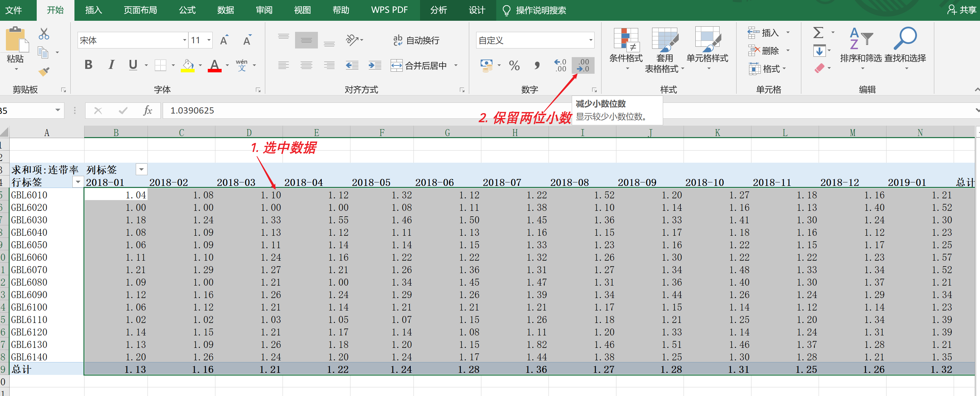Open the 数据 ribbon tab
This screenshot has height=396, width=980.
(225, 10)
